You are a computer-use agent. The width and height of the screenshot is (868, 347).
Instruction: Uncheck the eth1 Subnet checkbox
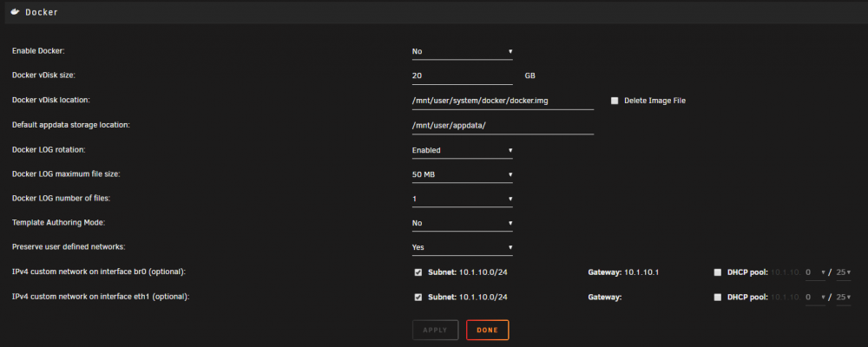coord(418,298)
